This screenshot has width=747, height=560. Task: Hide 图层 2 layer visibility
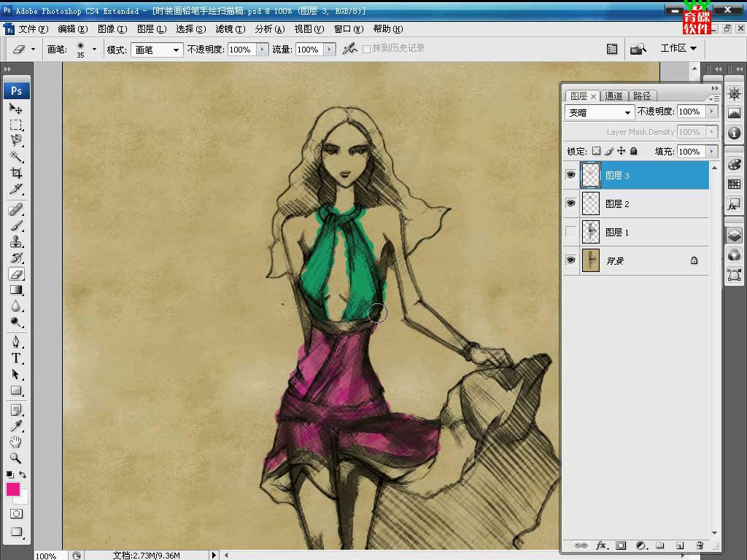570,203
